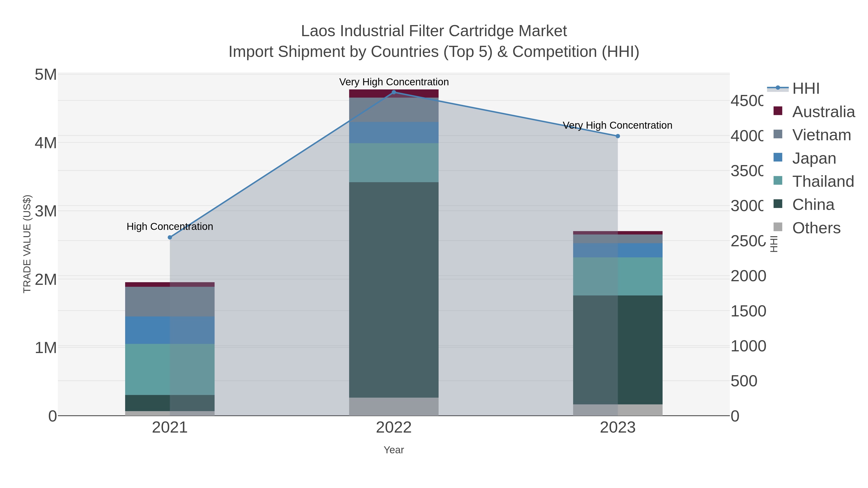Click the Others segment of 2023 bar
868x488 pixels.
(x=618, y=410)
